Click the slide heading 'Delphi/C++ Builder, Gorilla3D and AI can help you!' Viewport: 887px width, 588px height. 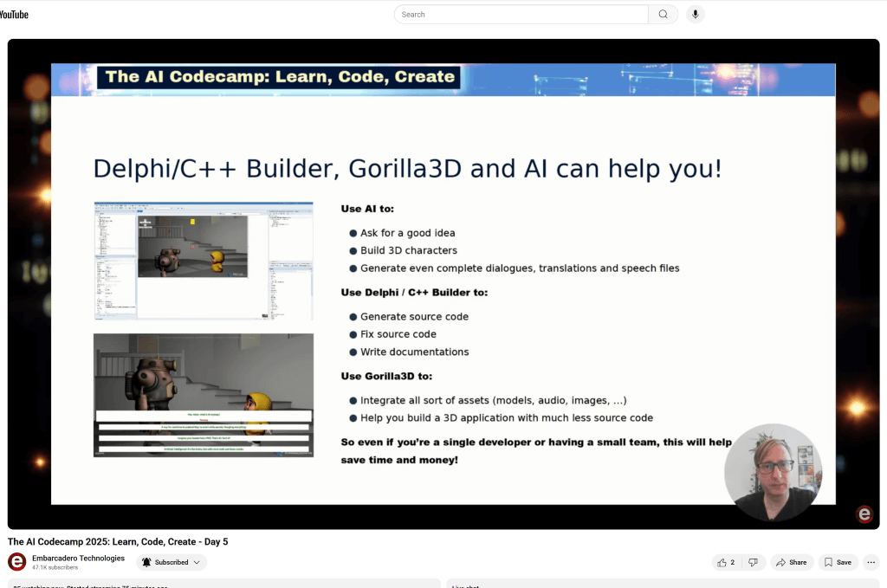tap(407, 169)
